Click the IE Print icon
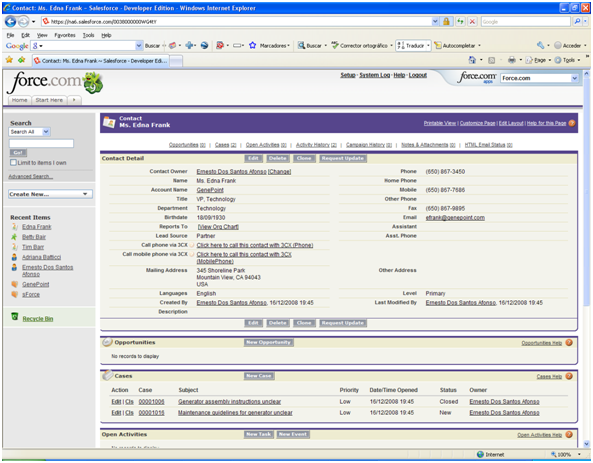 click(512, 60)
